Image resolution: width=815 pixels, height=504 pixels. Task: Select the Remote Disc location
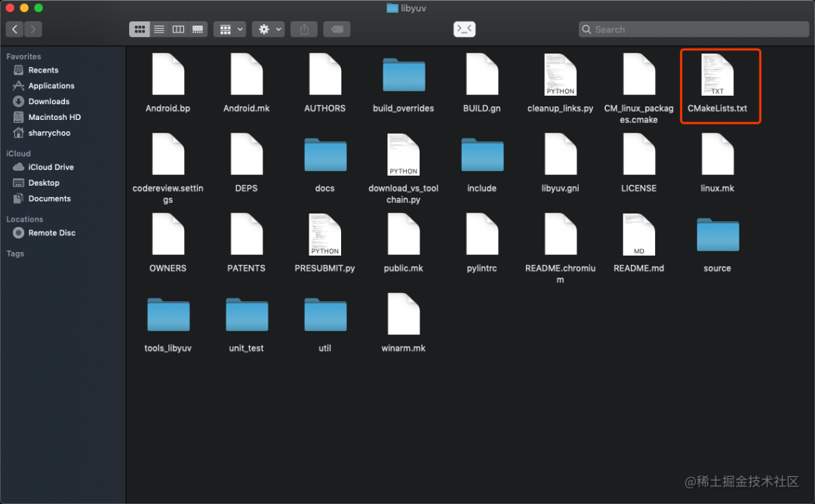(x=51, y=233)
